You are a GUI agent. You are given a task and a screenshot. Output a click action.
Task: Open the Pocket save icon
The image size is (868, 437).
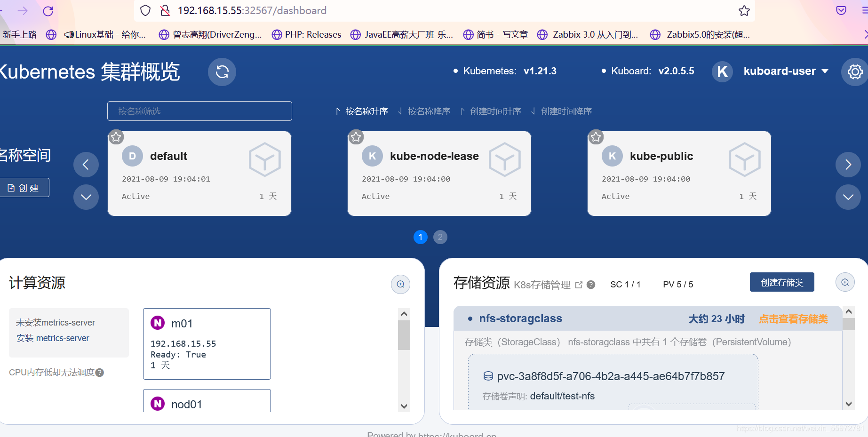[x=841, y=10]
